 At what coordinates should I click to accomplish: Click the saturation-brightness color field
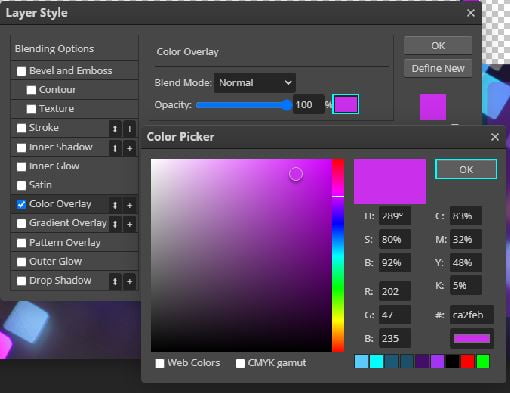click(x=241, y=255)
